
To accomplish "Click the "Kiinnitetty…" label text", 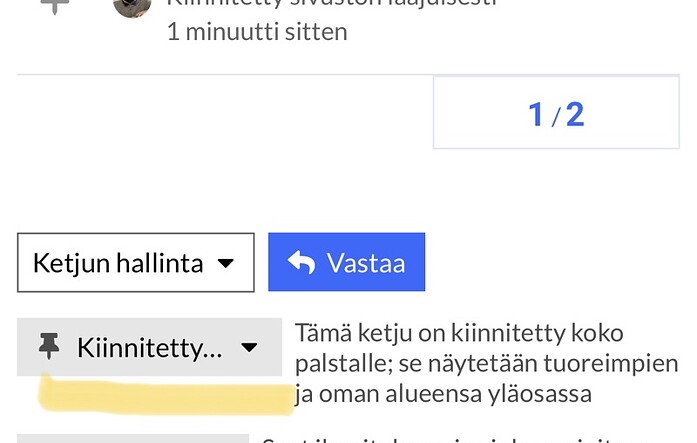I will coord(149,347).
